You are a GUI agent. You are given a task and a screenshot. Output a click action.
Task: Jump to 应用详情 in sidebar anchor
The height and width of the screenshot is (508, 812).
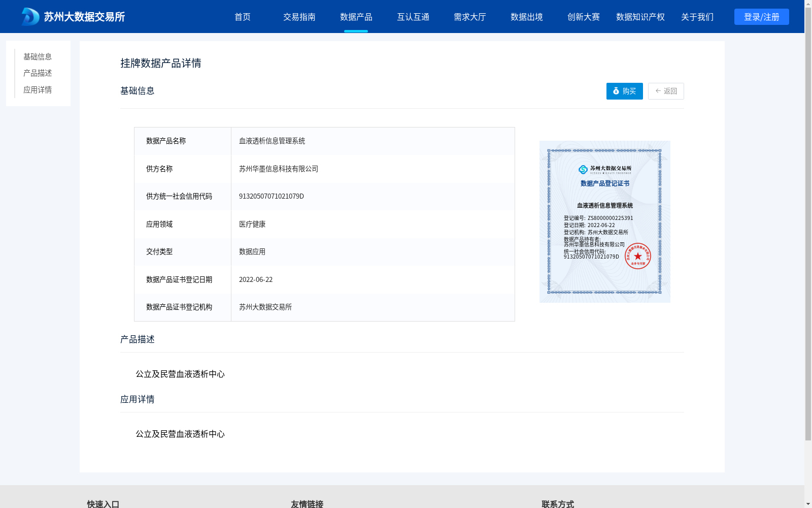[x=38, y=90]
